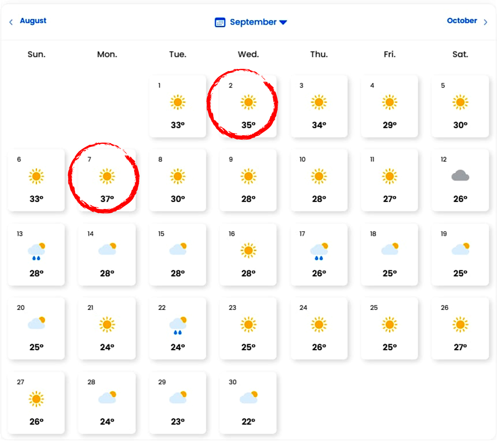Click the sun icon on September 24
This screenshot has width=504, height=446.
(x=319, y=325)
